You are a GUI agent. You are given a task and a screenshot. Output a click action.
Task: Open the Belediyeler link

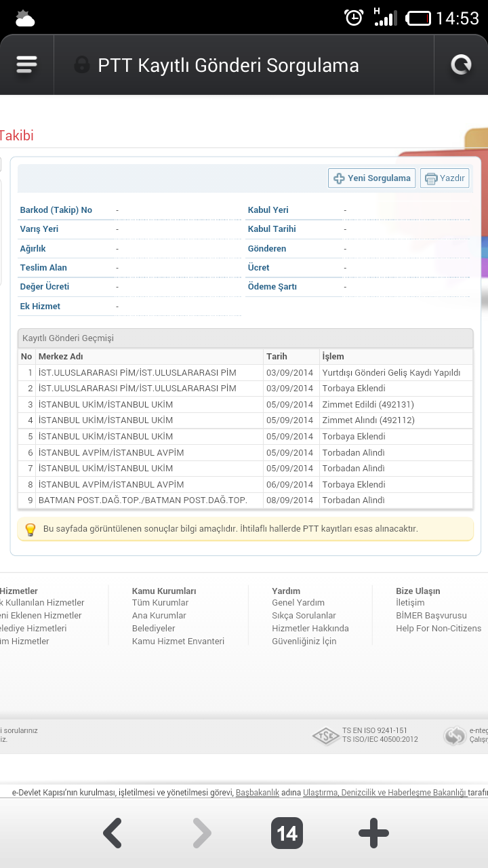153,628
